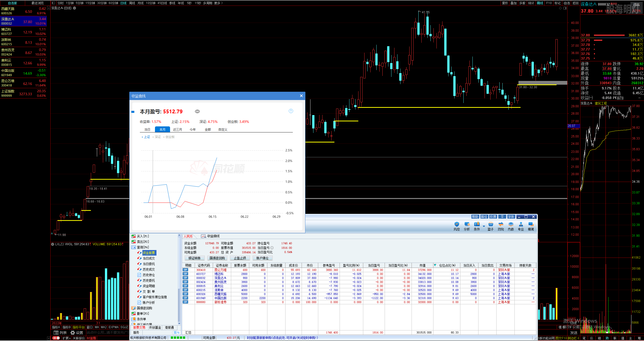Open detail icon for 西藏天路 row
This screenshot has width=644, height=341.
pyautogui.click(x=185, y=294)
